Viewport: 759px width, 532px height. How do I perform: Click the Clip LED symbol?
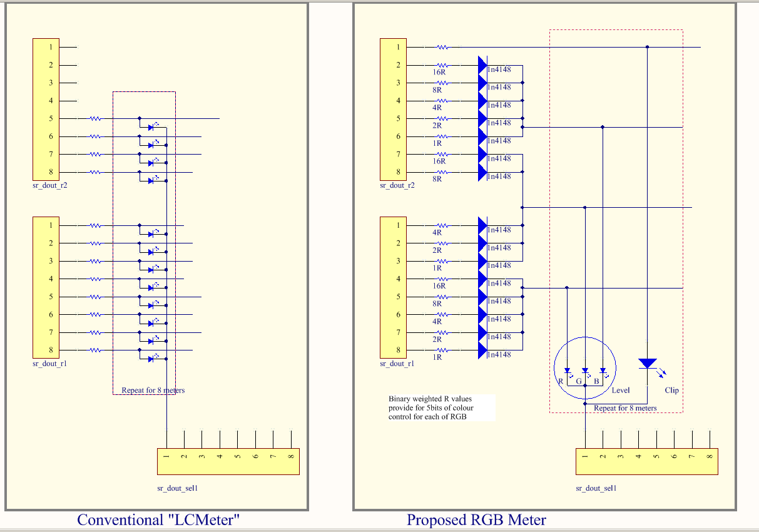tap(647, 364)
